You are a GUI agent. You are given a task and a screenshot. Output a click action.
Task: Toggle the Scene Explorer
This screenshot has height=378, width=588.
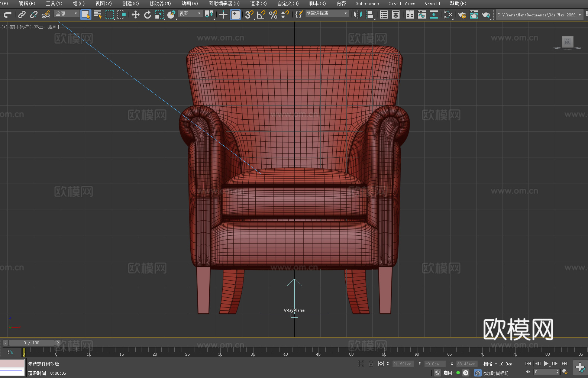coord(384,14)
